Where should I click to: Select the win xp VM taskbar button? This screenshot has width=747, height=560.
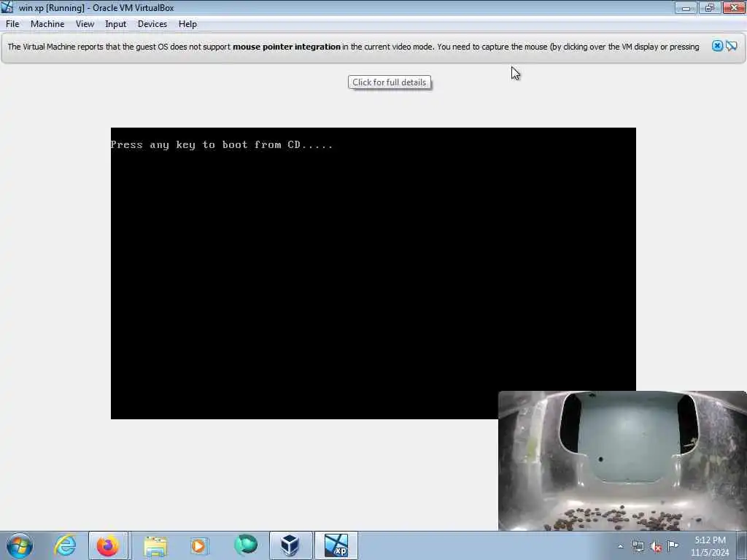(336, 545)
